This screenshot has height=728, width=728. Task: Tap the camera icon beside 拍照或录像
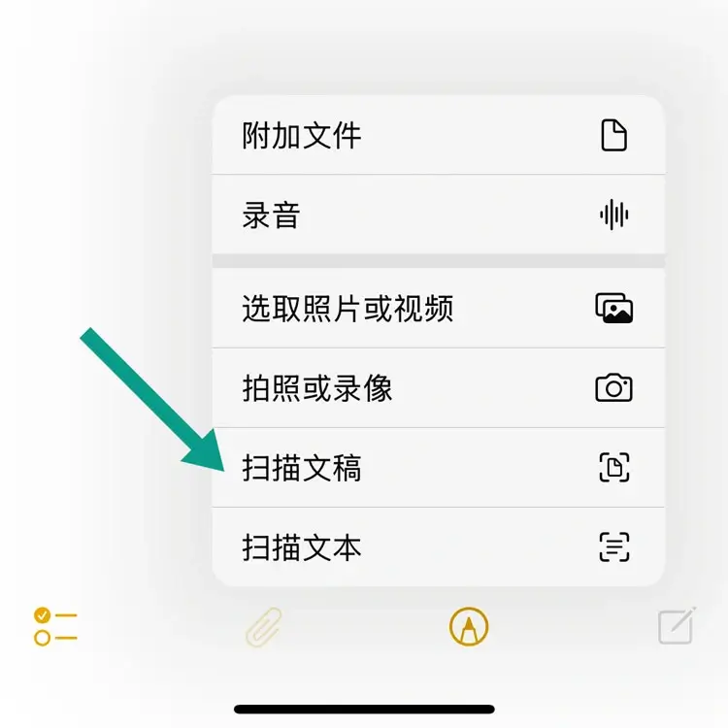(613, 387)
